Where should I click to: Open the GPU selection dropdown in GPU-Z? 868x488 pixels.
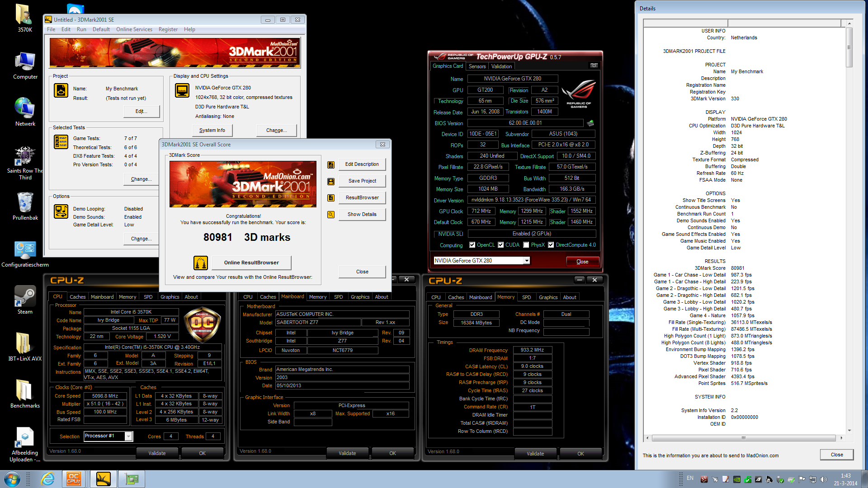(527, 261)
